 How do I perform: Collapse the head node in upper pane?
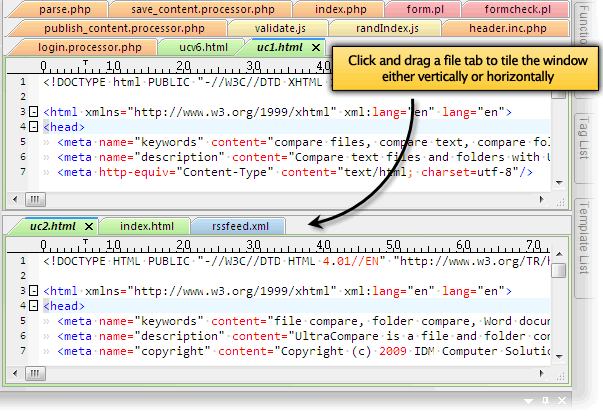click(x=34, y=127)
